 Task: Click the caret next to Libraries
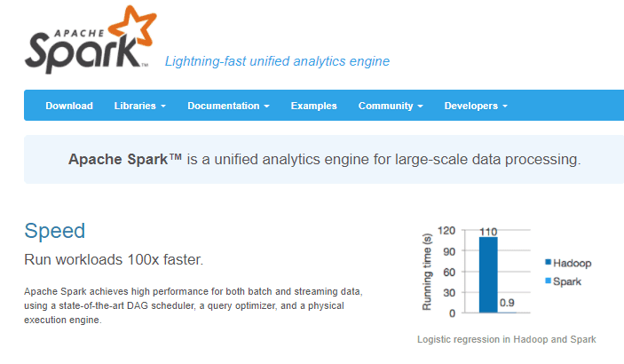coord(163,107)
